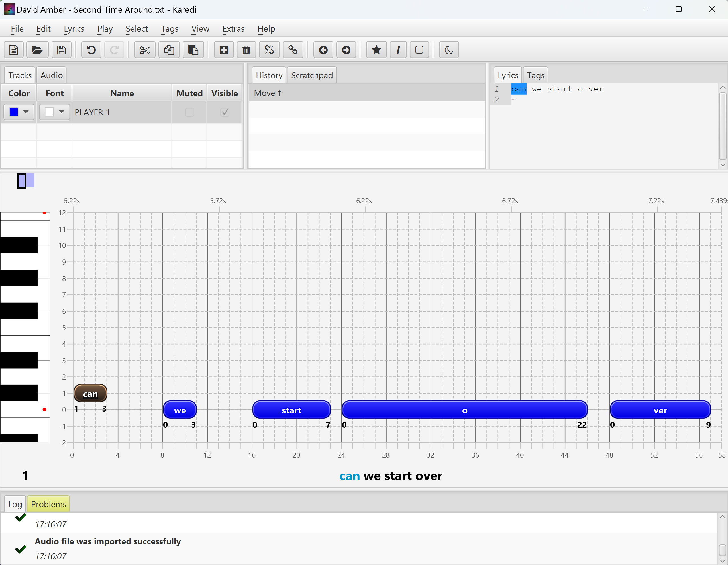Click the Save file toolbar icon

tap(61, 50)
